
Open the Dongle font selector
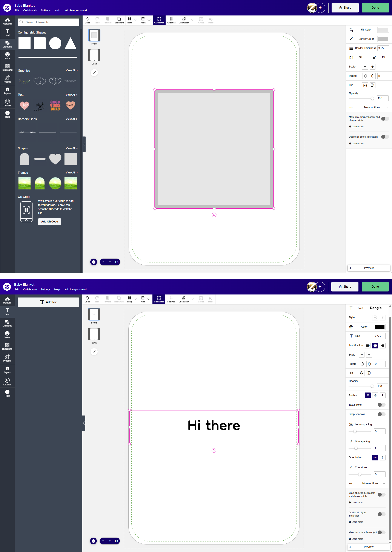coord(376,308)
